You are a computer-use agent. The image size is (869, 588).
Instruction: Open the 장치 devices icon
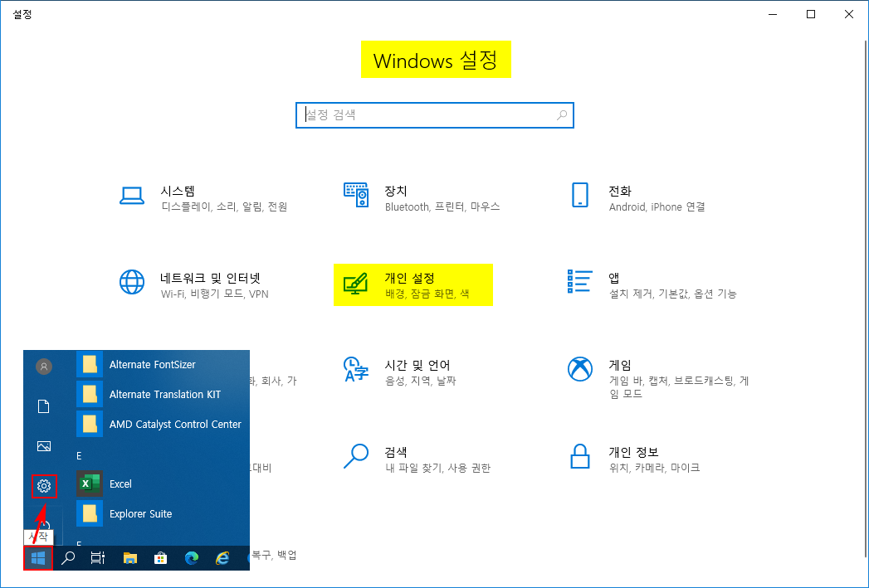coord(356,195)
